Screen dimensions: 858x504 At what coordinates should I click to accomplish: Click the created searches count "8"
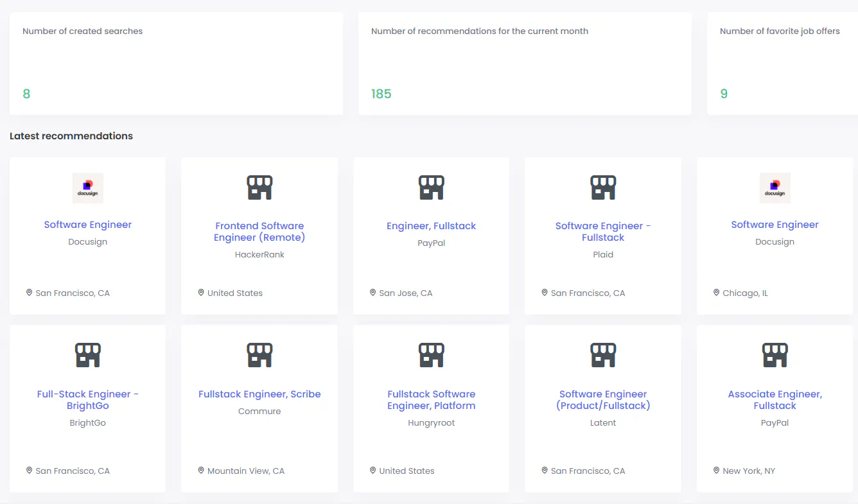26,94
